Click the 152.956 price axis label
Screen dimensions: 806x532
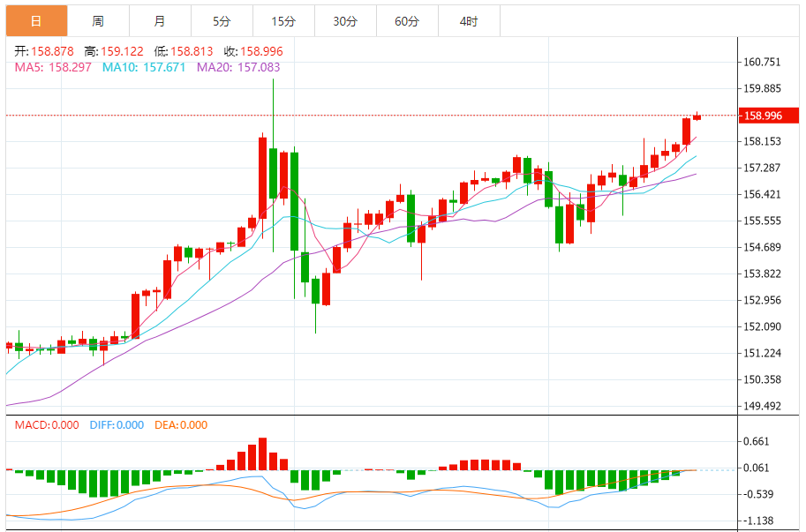tap(762, 300)
